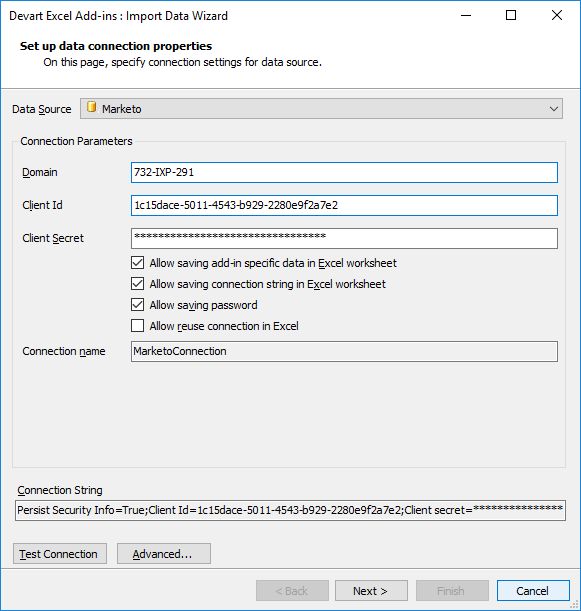Uncheck Allow saving connection string checkbox
The image size is (581, 611).
pyautogui.click(x=138, y=284)
